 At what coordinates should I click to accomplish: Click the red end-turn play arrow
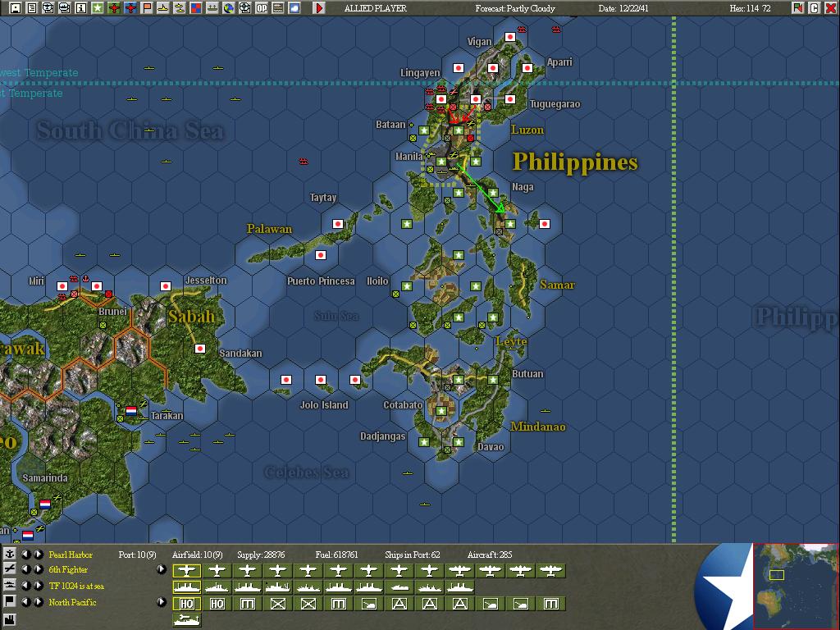[x=319, y=8]
